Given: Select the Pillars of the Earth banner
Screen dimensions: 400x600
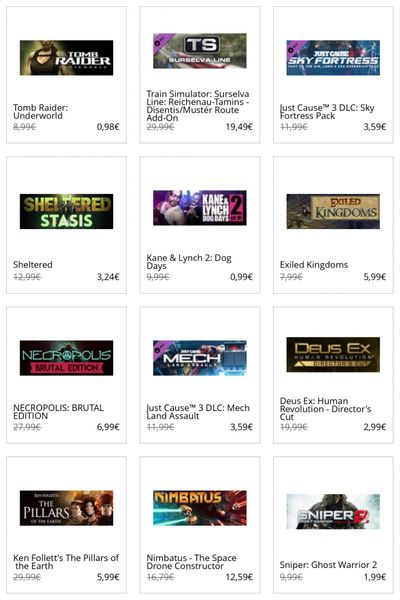Looking at the screenshot, I should tap(66, 508).
